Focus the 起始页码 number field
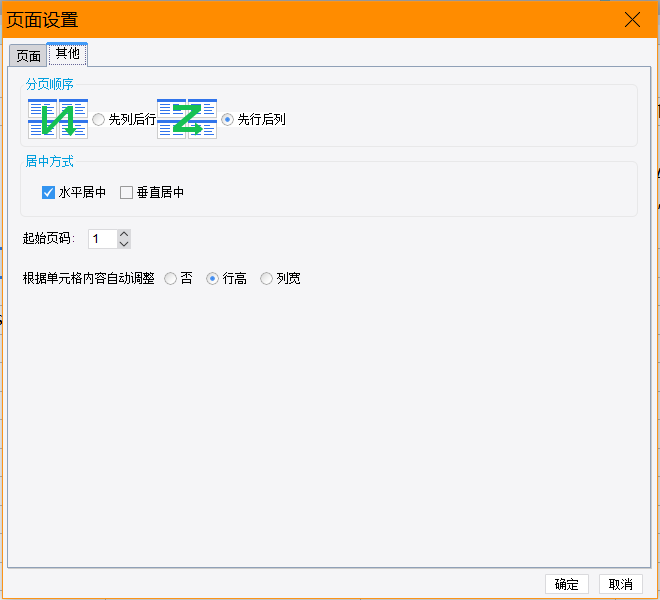The image size is (660, 600). (102, 239)
